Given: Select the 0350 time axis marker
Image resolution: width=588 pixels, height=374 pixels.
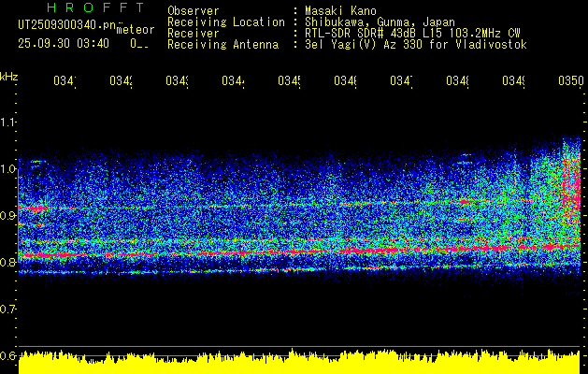Looking at the screenshot, I should pyautogui.click(x=569, y=82).
